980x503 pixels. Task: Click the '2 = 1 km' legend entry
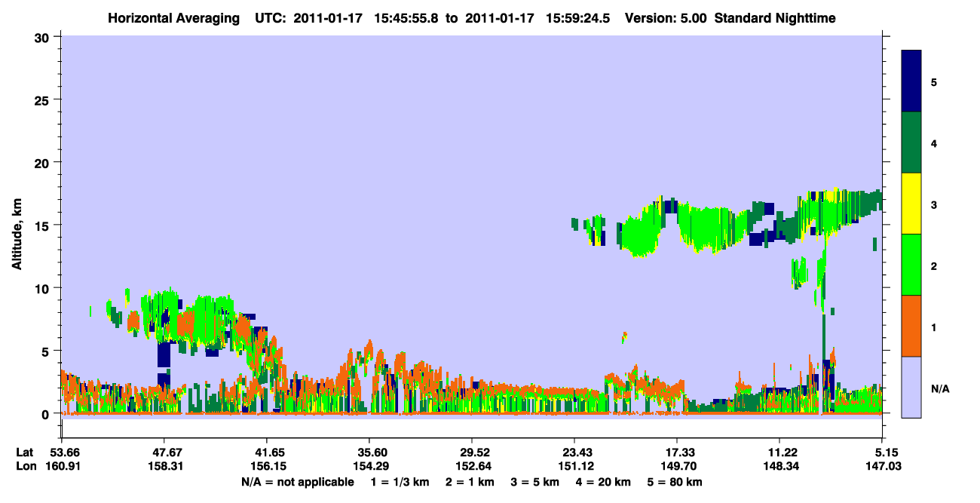pyautogui.click(x=472, y=482)
